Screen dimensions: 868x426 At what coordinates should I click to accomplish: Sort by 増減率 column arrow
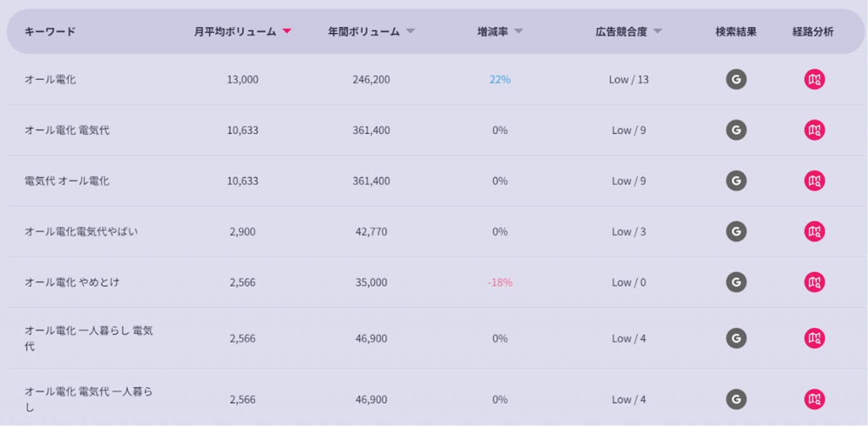[x=519, y=32]
